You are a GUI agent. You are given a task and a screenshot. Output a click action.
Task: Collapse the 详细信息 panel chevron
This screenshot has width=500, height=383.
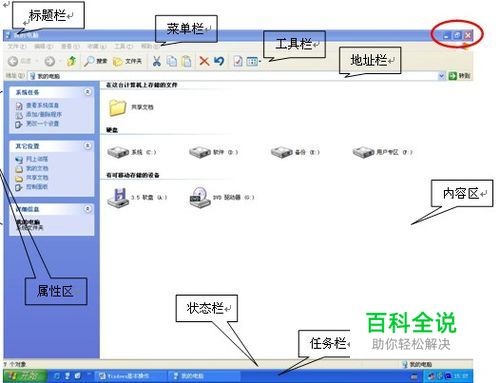[x=87, y=209]
